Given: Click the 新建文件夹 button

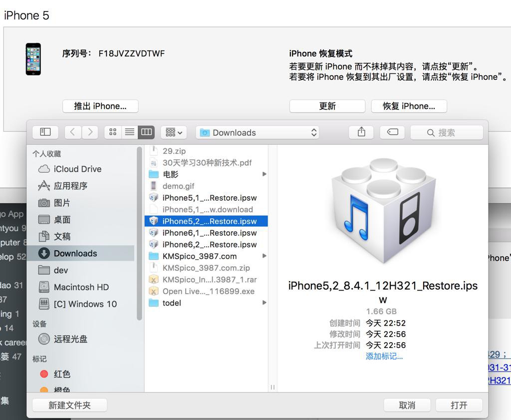Looking at the screenshot, I should [70, 406].
